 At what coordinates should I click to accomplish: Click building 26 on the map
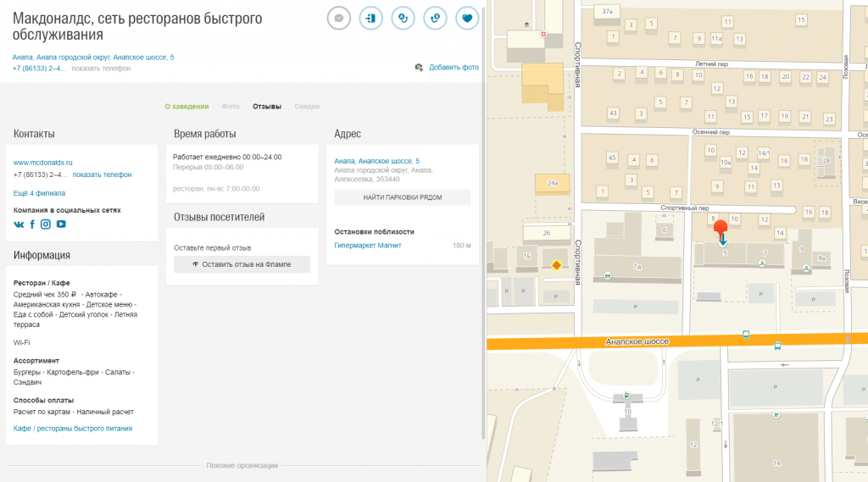547,233
